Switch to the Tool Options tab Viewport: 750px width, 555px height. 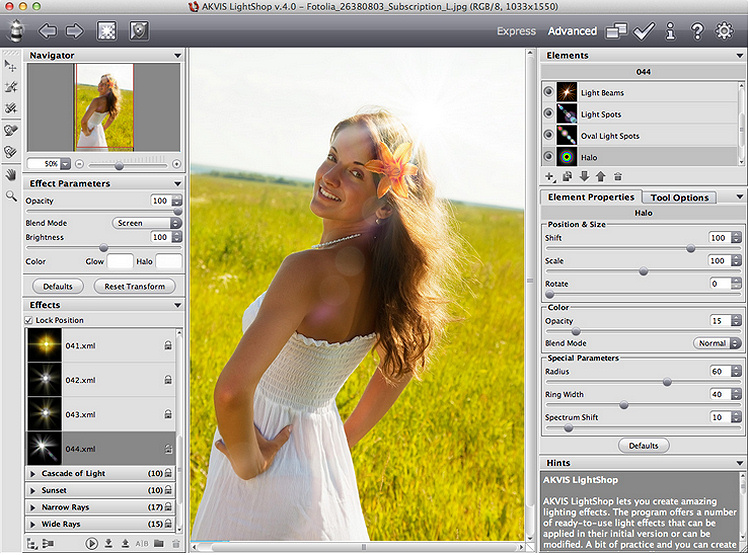[x=677, y=198]
